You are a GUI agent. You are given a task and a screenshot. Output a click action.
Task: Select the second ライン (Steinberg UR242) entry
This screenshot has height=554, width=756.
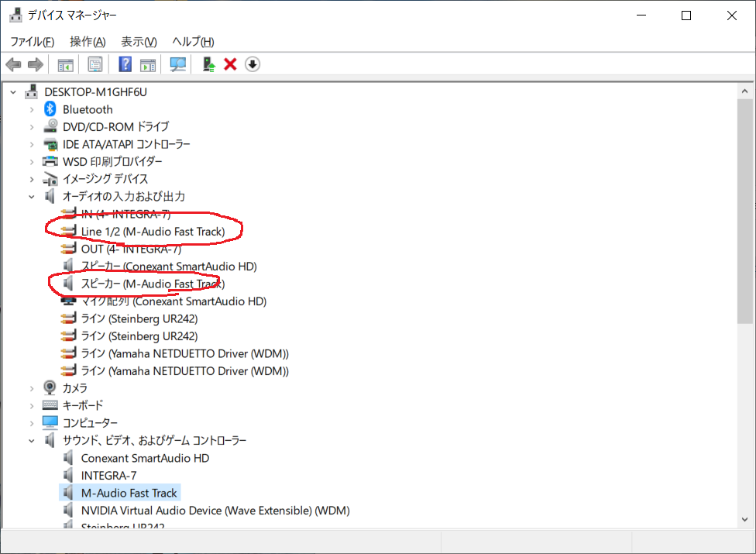click(139, 336)
